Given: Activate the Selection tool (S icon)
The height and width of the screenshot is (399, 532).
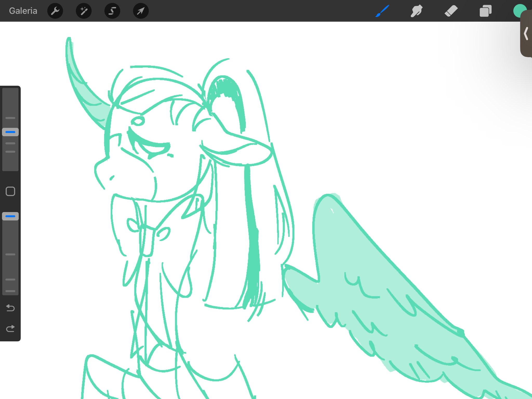Looking at the screenshot, I should point(112,11).
